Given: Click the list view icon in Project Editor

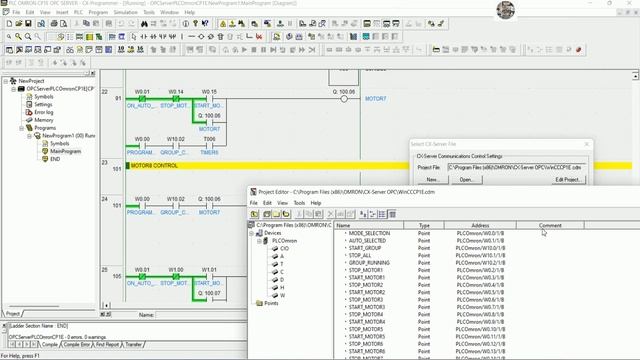Looking at the screenshot, I should point(382,214).
